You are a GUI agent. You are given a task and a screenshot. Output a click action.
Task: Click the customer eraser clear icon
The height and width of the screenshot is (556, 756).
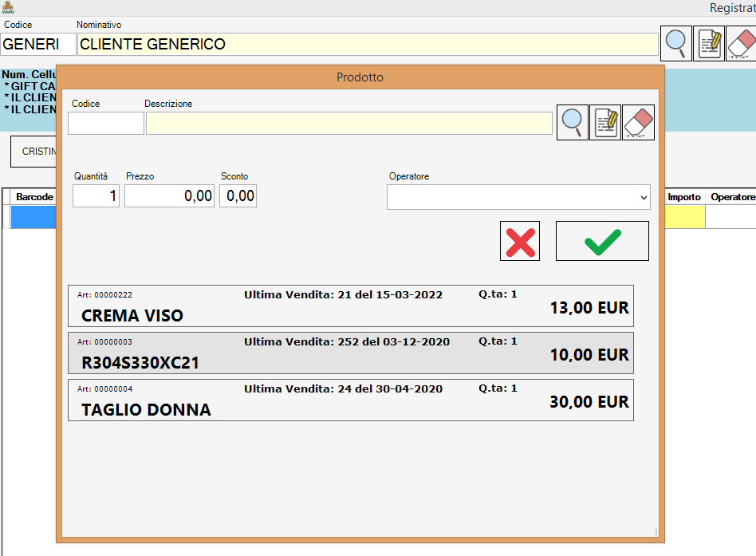click(x=741, y=43)
